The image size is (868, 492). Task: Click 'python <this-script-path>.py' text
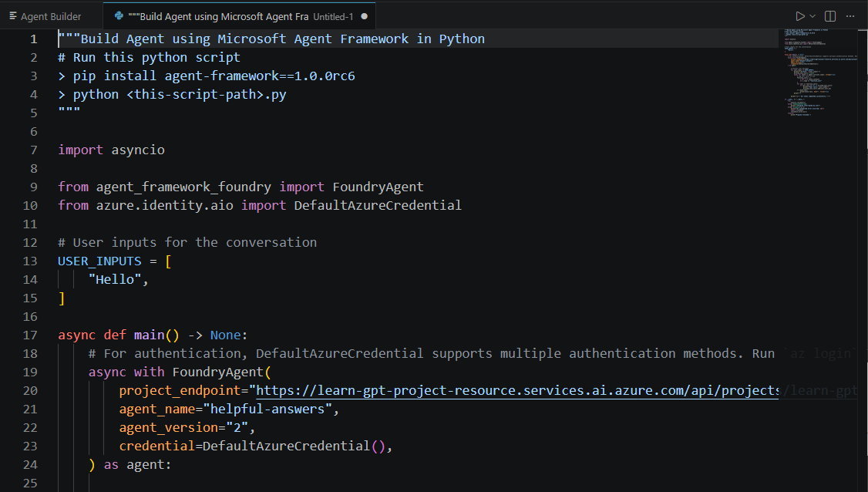pos(180,95)
